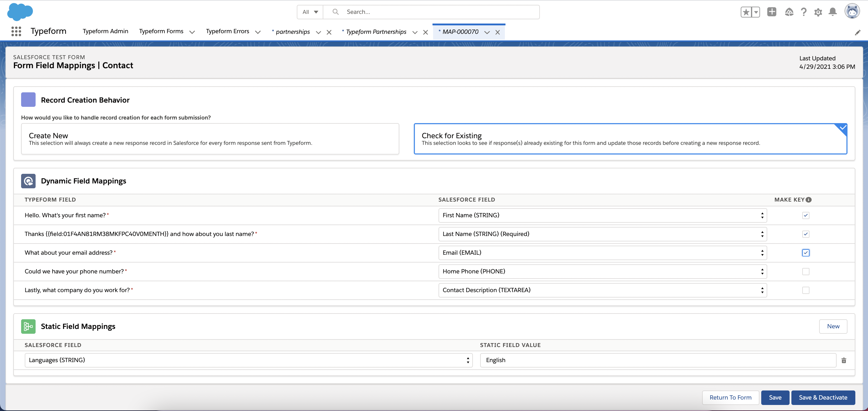The width and height of the screenshot is (868, 411).
Task: Close the partnerships tab
Action: pos(329,32)
